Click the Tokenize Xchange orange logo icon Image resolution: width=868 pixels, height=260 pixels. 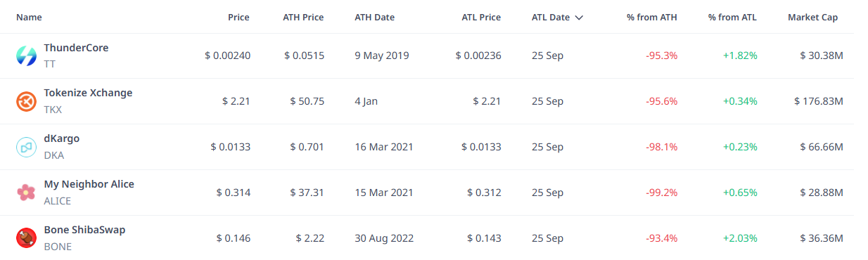(26, 101)
